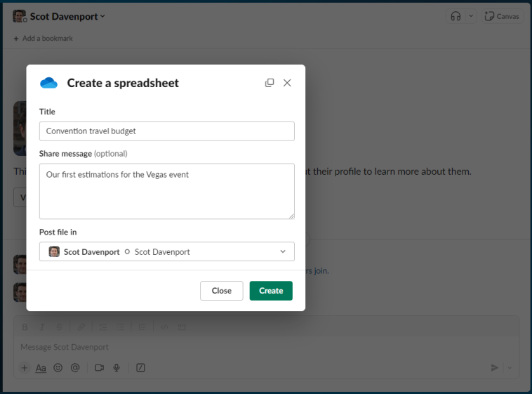Mention someone with the @ icon
The width and height of the screenshot is (532, 394).
(x=75, y=368)
